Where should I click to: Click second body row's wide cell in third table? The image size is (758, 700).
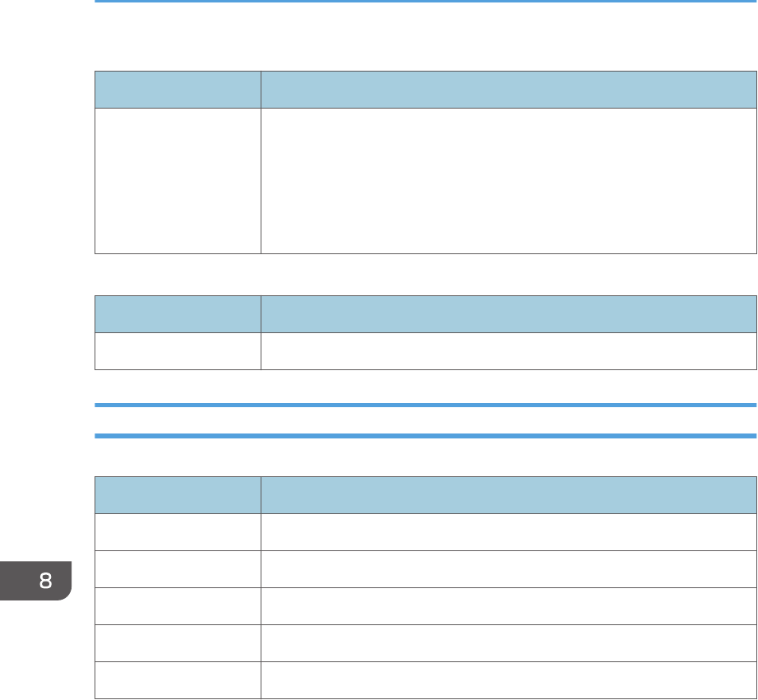(x=509, y=569)
